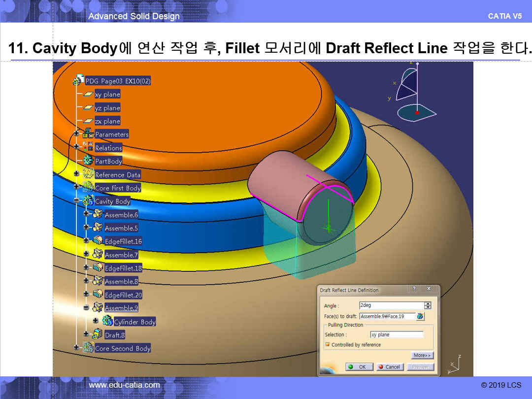The image size is (532, 399).
Task: Select EdgeFillet.20 in the specification tree
Action: point(123,295)
